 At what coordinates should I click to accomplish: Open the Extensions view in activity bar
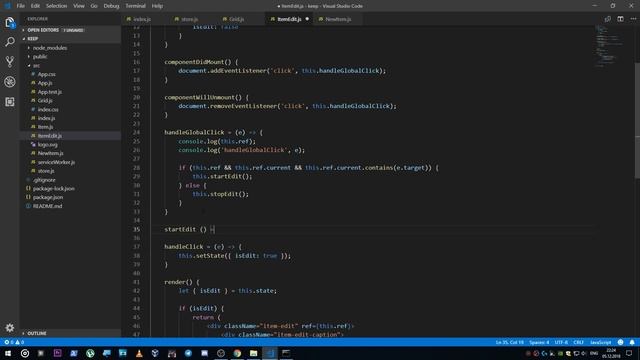[10, 102]
